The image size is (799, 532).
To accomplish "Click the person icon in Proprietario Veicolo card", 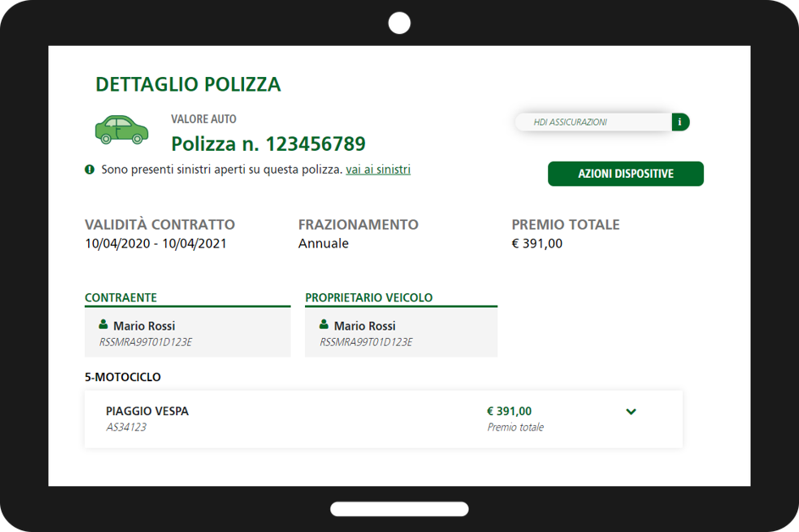I will tap(324, 324).
